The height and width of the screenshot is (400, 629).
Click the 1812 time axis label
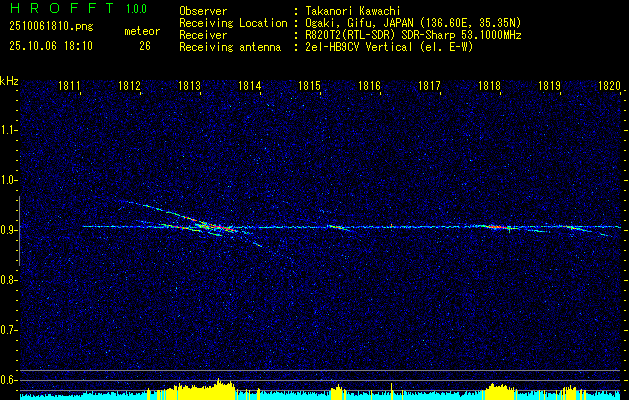(x=130, y=85)
